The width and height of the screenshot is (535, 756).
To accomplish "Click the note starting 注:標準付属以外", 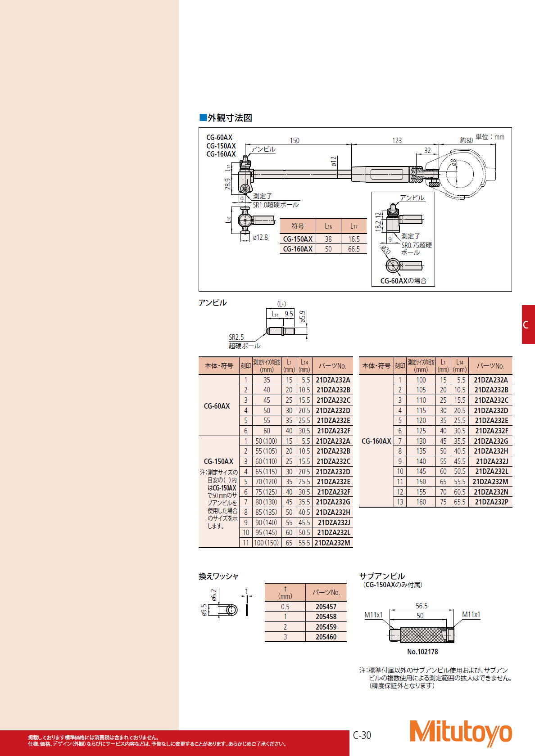I will [x=435, y=678].
